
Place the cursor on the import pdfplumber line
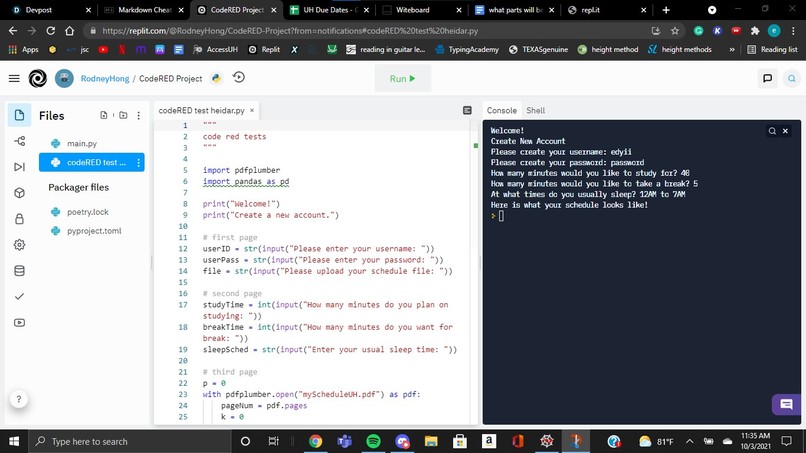(241, 170)
